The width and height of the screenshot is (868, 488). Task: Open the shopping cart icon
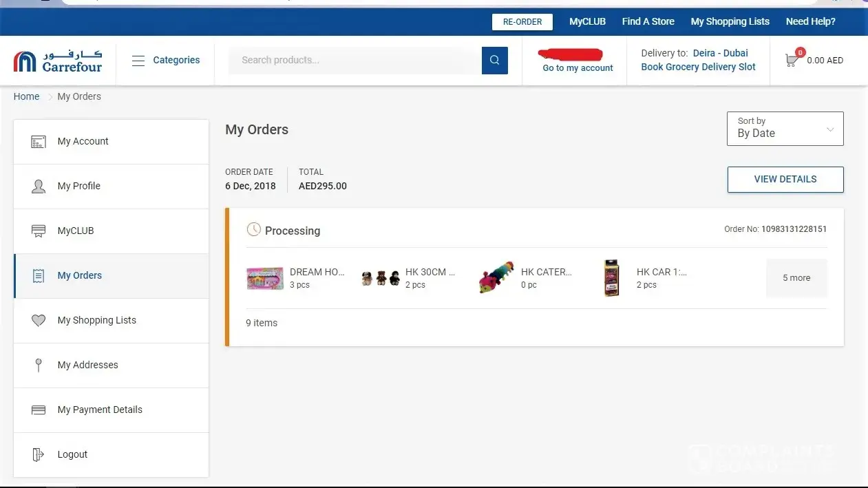point(793,59)
